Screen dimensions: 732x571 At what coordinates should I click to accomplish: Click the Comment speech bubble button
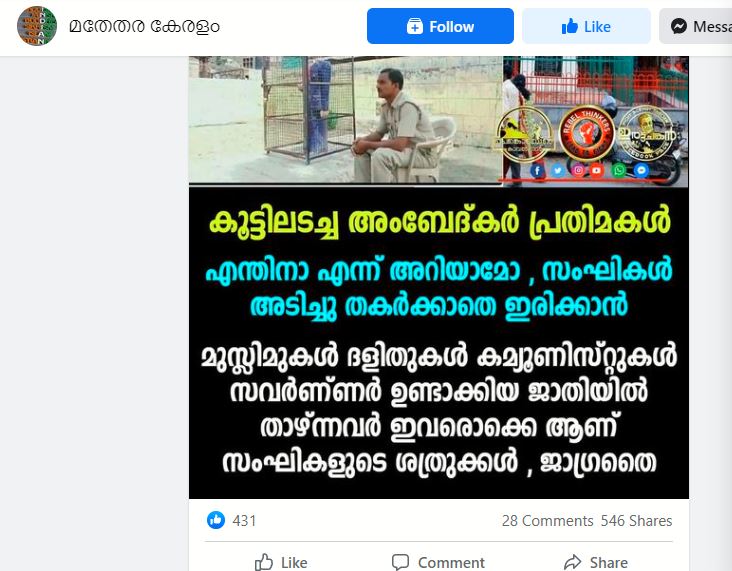pos(438,562)
